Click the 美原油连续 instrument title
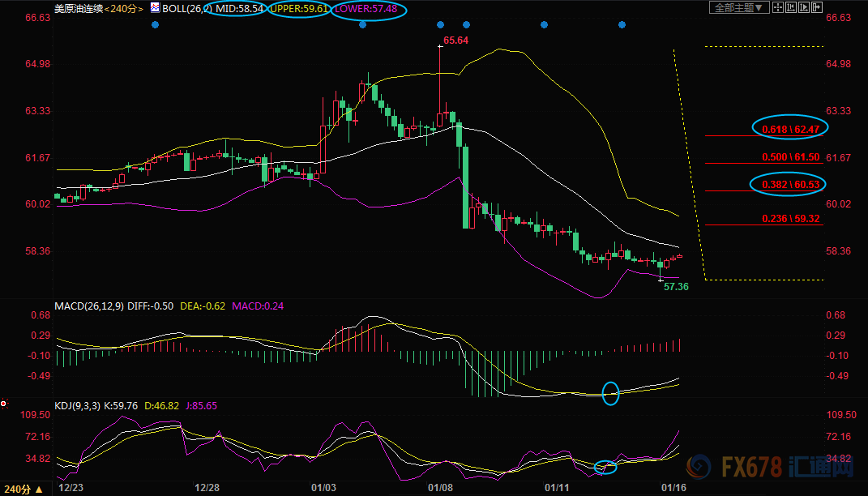This screenshot has width=868, height=496. (x=78, y=8)
